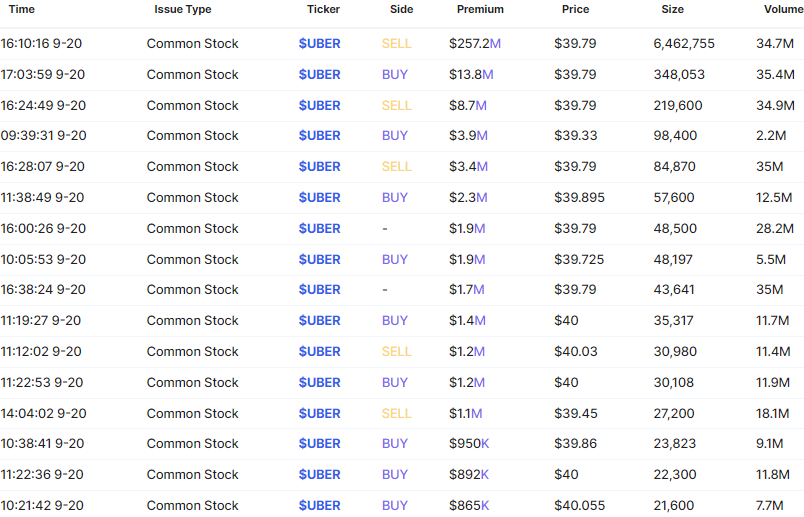
Task: Open the $UBER ticker in the 17:03:59 row
Action: point(319,74)
